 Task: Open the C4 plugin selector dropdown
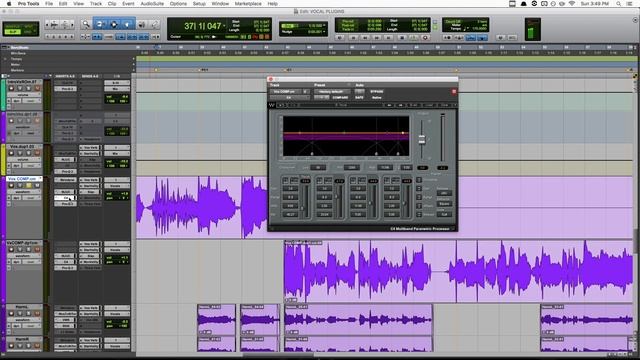(x=289, y=98)
